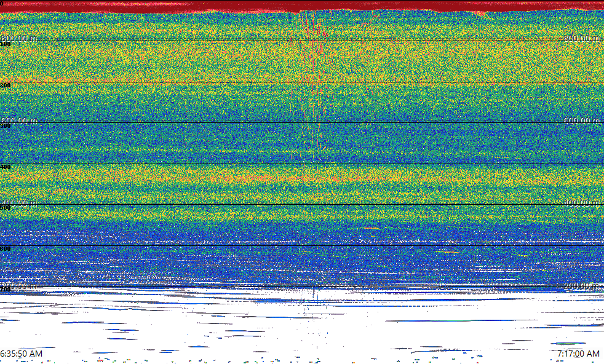
Task: Select the 100 depth scale label
Action: 6,44
